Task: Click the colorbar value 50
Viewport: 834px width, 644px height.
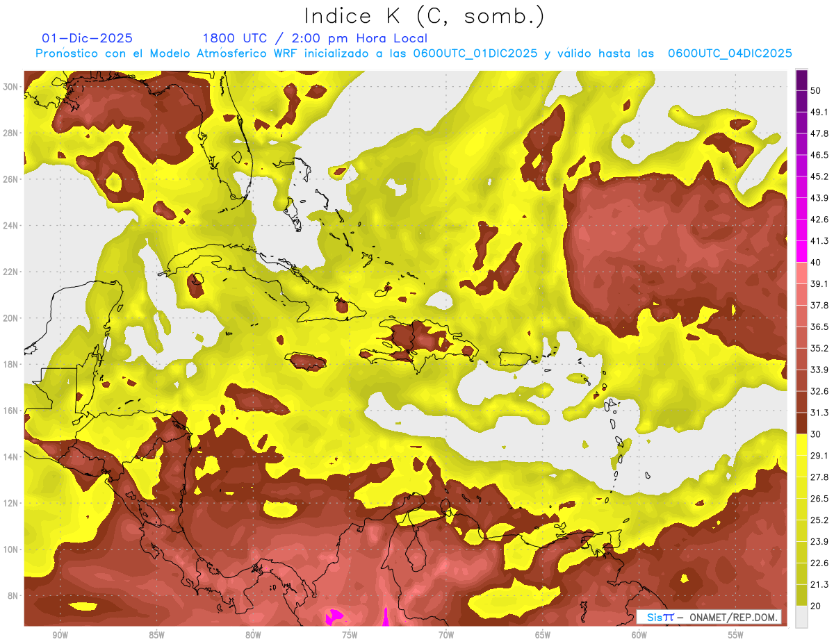Action: 816,90
